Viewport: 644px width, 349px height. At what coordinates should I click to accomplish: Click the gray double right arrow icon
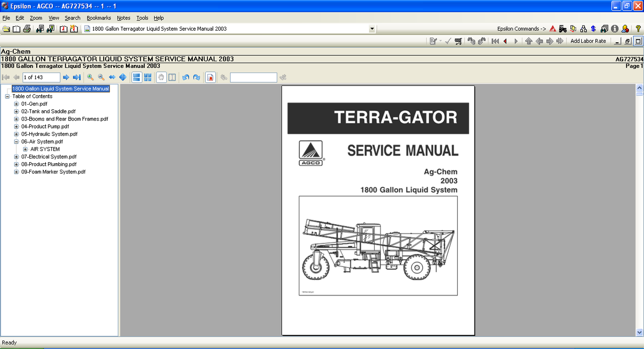coord(559,41)
